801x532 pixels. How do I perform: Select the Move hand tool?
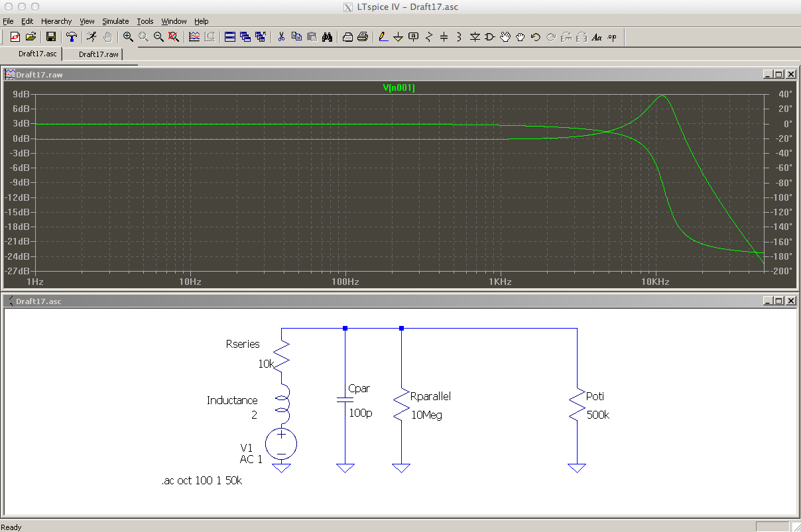pyautogui.click(x=505, y=37)
